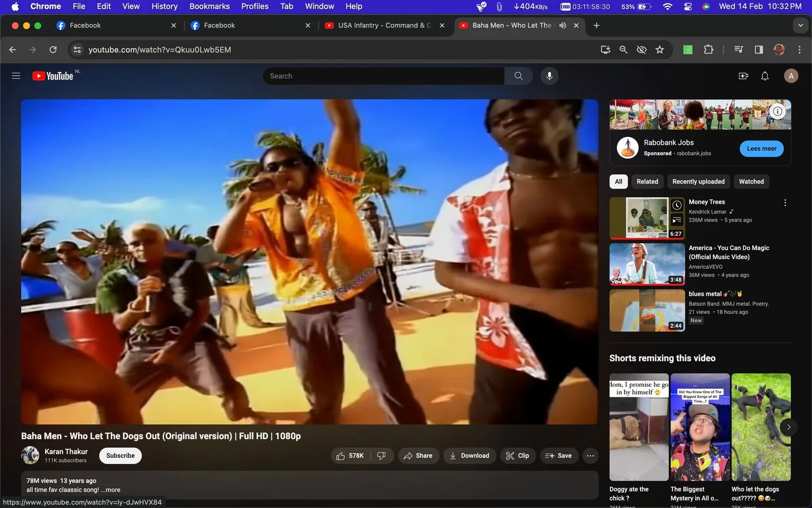This screenshot has width=812, height=508.
Task: Open Siri from menu bar
Action: tap(706, 6)
